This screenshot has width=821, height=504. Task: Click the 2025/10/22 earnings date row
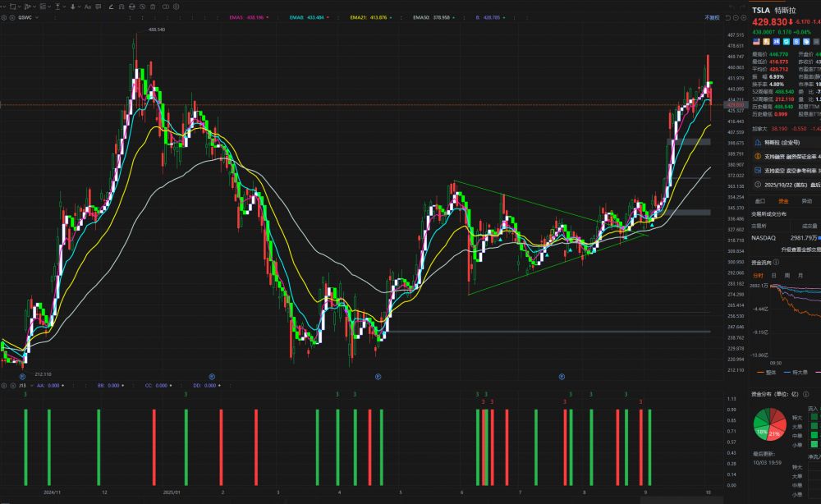[788, 185]
